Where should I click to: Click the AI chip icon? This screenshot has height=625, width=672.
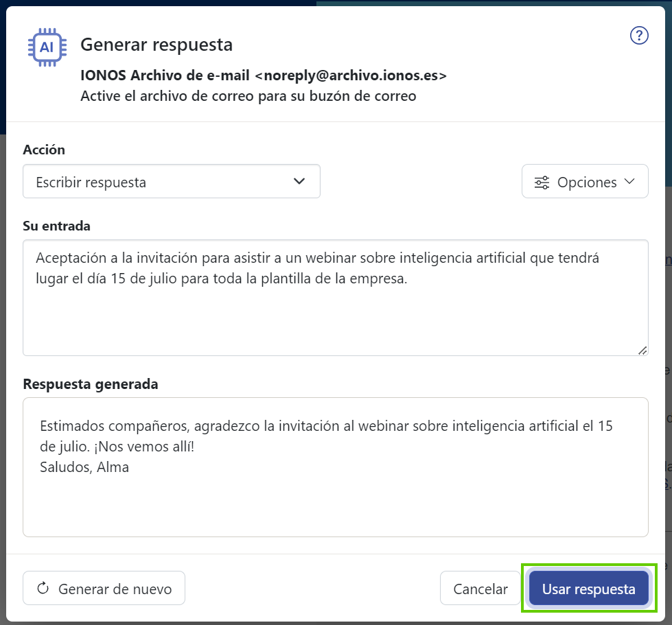pos(47,47)
